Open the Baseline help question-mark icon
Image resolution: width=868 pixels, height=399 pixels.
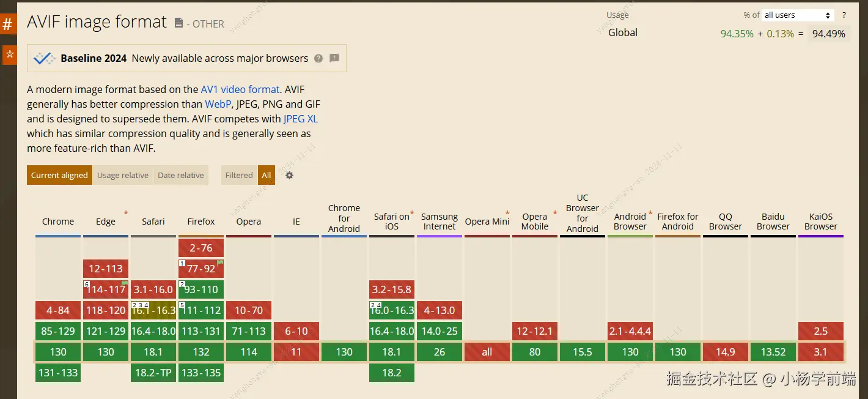pos(318,58)
